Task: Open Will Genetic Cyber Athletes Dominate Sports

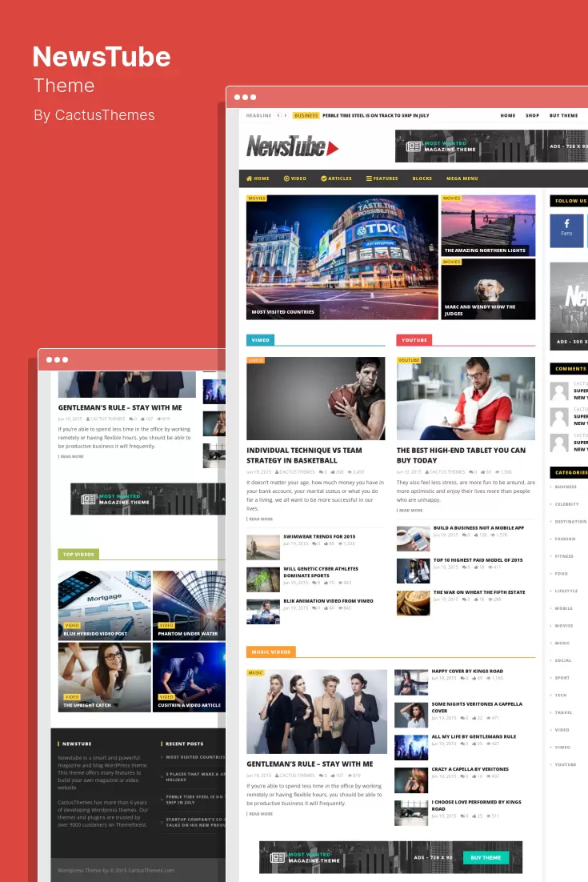Action: 321,572
